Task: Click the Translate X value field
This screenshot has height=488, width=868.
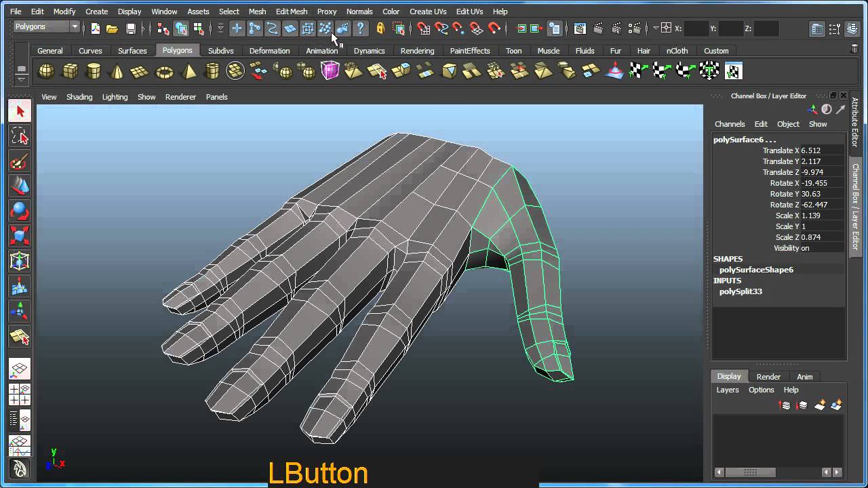Action: tap(823, 150)
